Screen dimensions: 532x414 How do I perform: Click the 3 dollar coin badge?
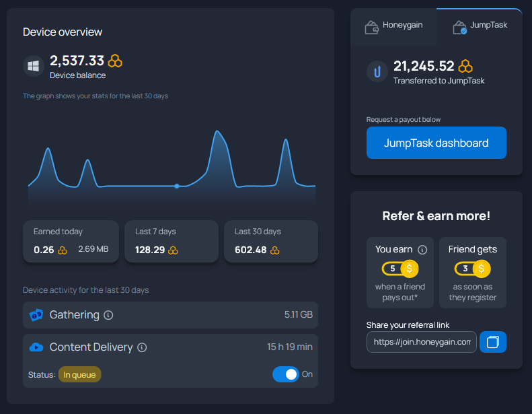tap(473, 269)
